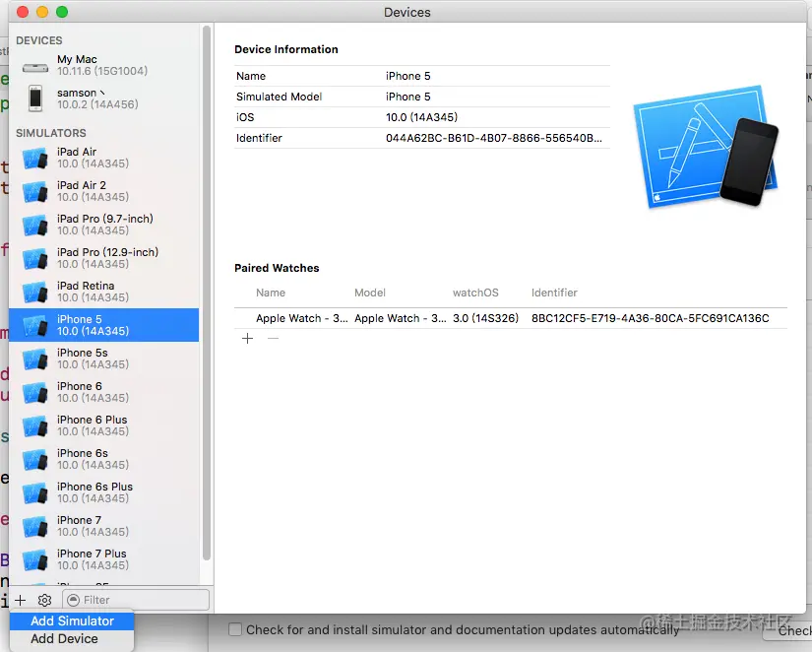The width and height of the screenshot is (812, 652).
Task: Click the Check button in background window
Action: pos(788,630)
